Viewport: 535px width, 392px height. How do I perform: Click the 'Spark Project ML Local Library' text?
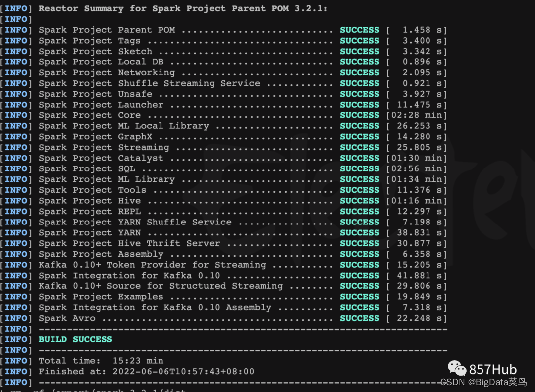click(123, 126)
